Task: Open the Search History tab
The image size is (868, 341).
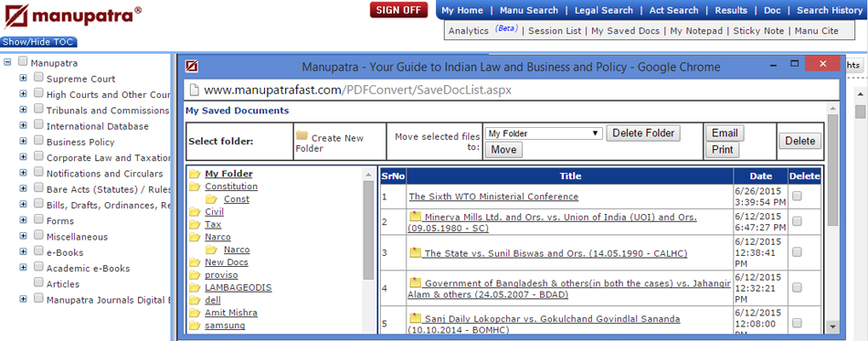Action: point(830,10)
